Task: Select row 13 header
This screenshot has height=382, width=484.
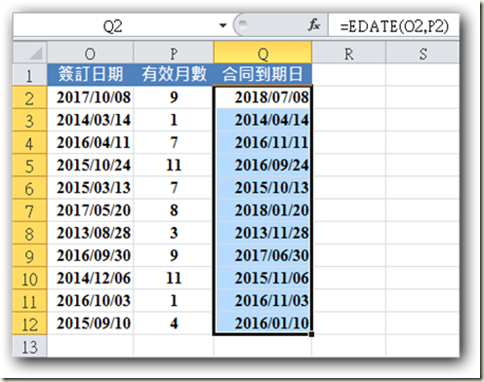Action: click(x=30, y=347)
